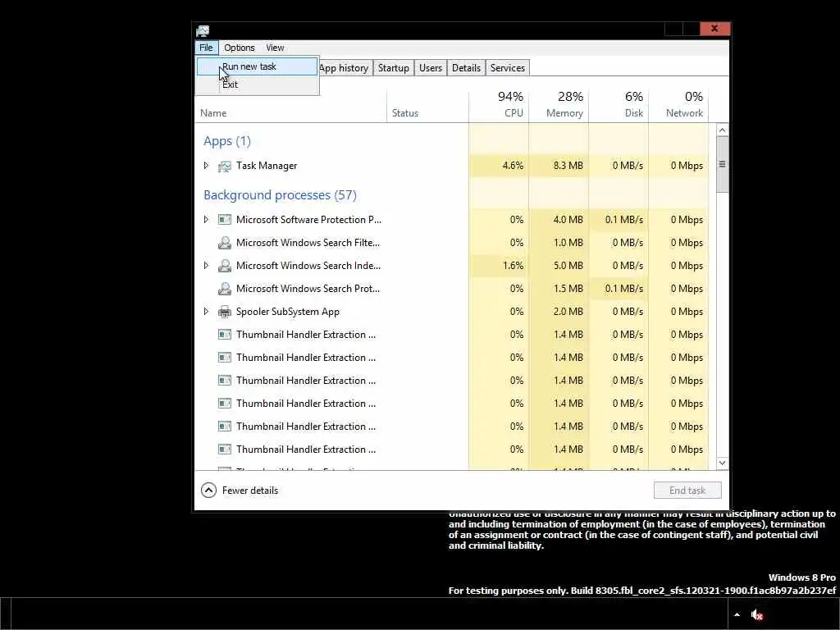Sort by the Memory column header
840x630 pixels.
pos(559,107)
